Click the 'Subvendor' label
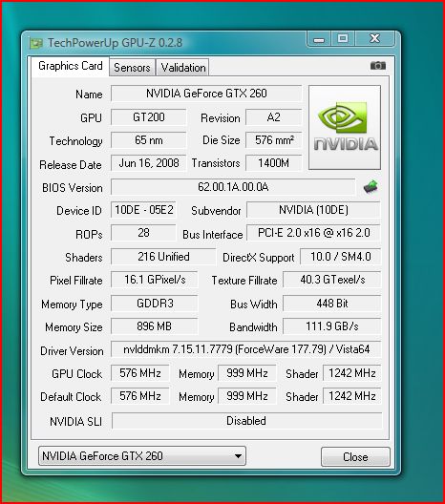This screenshot has height=504, width=445. click(216, 211)
